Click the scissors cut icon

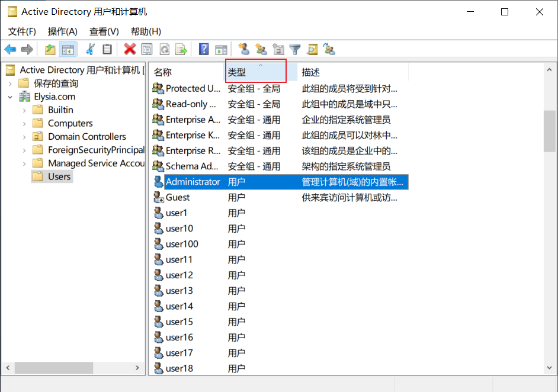pyautogui.click(x=91, y=49)
